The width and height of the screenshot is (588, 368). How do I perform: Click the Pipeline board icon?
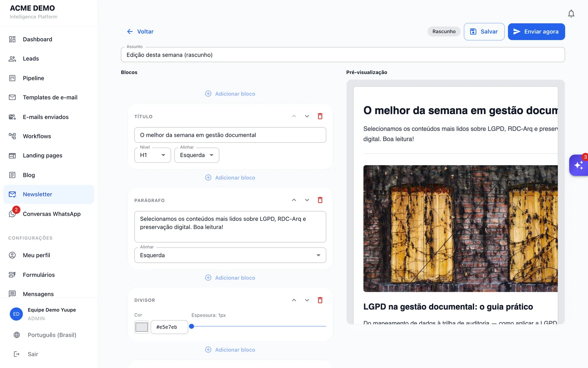point(12,78)
